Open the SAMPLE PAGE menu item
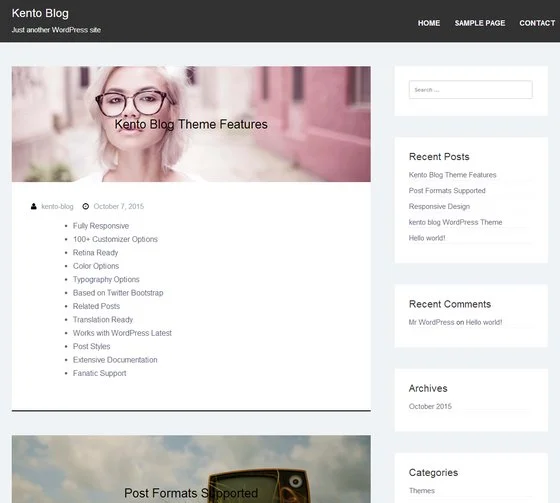560x503 pixels. point(480,23)
